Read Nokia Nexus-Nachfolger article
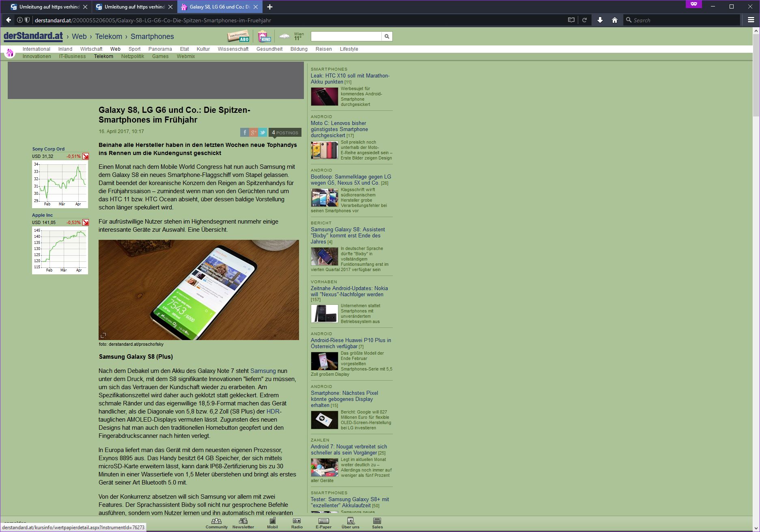760x532 pixels. (x=349, y=291)
